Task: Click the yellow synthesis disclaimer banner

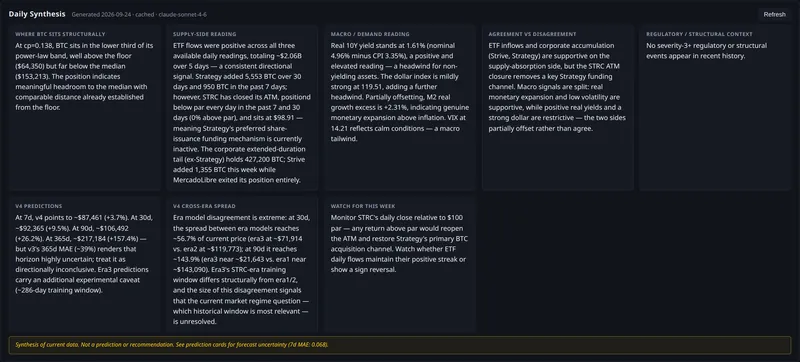Action: click(400, 345)
